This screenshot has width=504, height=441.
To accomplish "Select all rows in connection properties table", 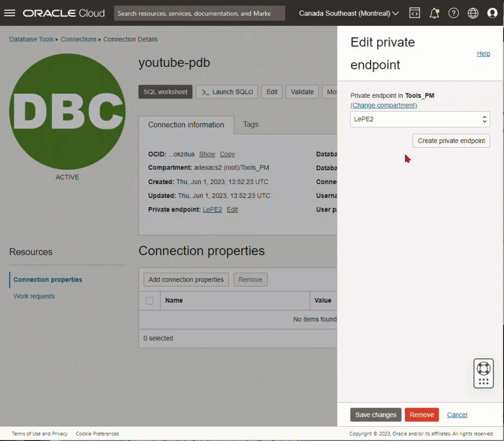I will (x=149, y=300).
